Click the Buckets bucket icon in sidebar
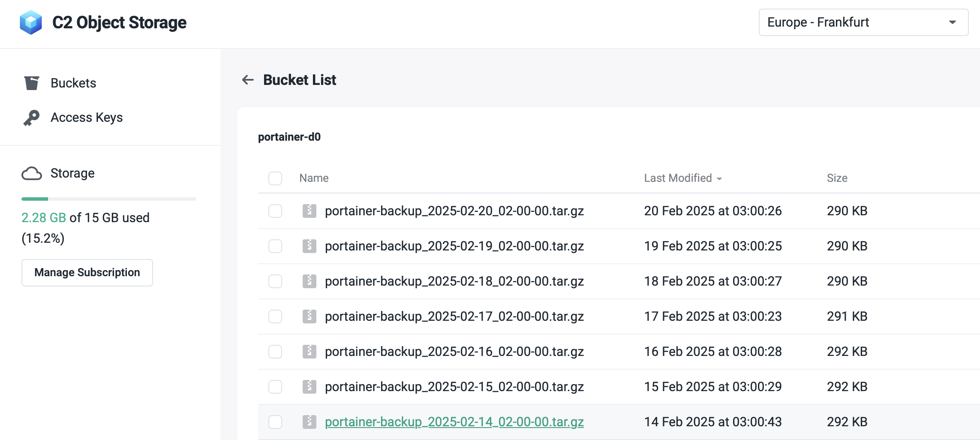Image resolution: width=980 pixels, height=440 pixels. pos(32,83)
